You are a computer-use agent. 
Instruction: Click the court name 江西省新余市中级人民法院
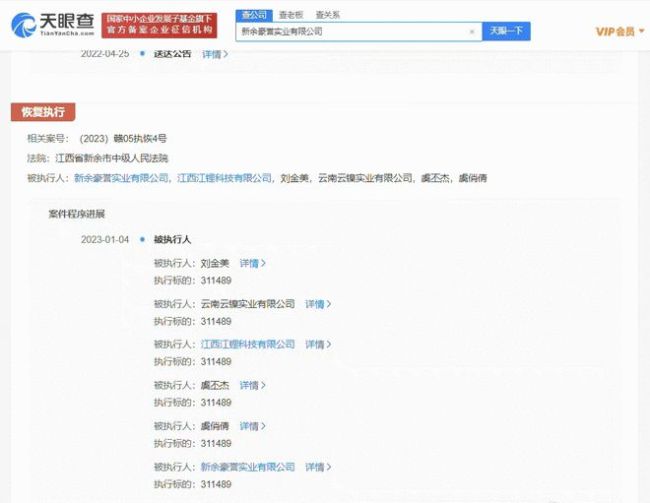(112, 158)
